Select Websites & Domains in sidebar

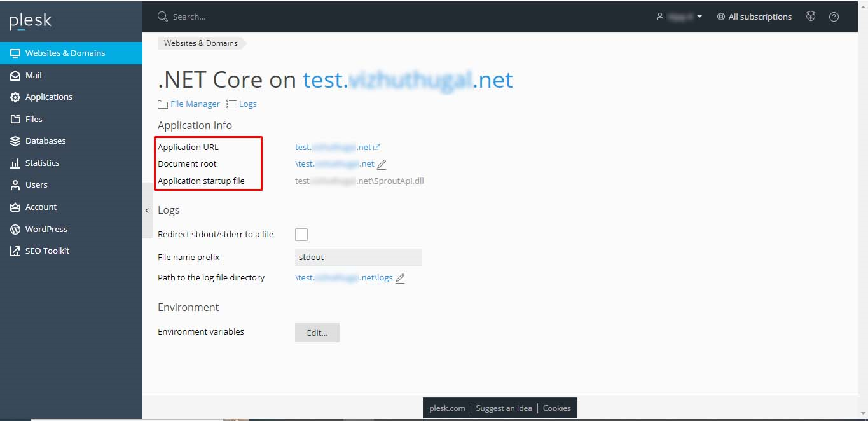tap(71, 53)
